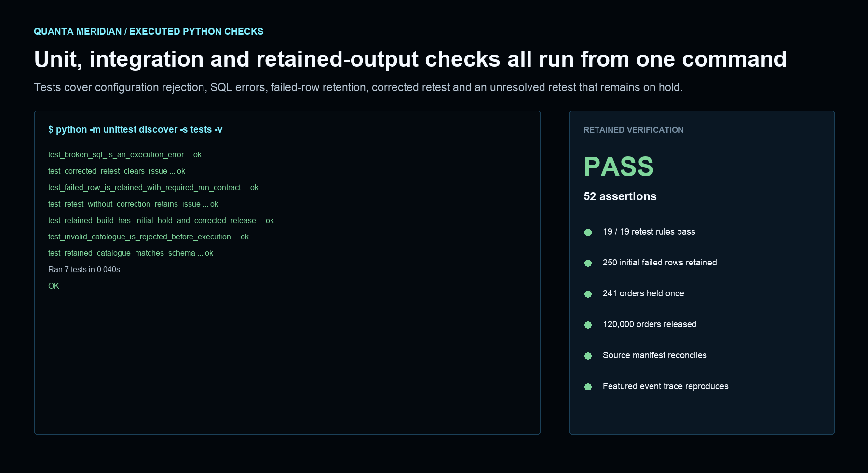Click '19 / 19 retest rules pass' text

click(649, 232)
